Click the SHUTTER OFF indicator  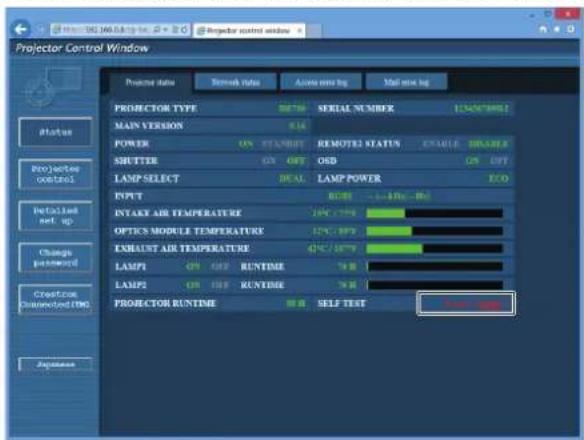(296, 161)
